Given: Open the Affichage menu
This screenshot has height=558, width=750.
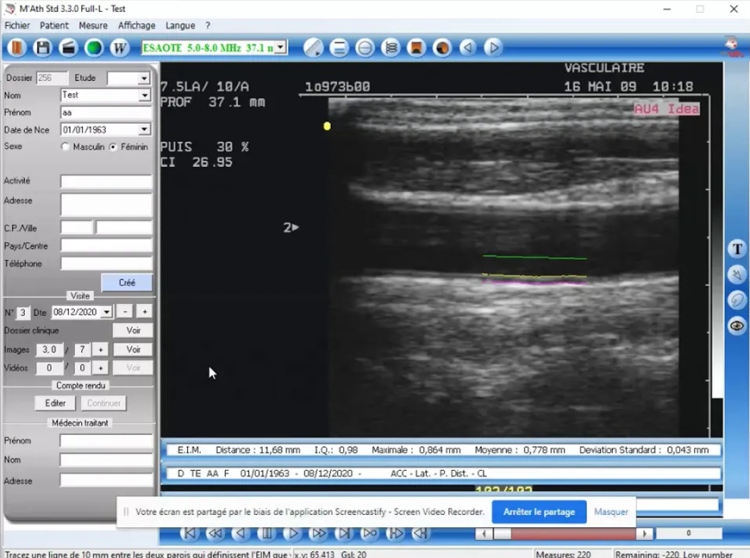Looking at the screenshot, I should 137,25.
